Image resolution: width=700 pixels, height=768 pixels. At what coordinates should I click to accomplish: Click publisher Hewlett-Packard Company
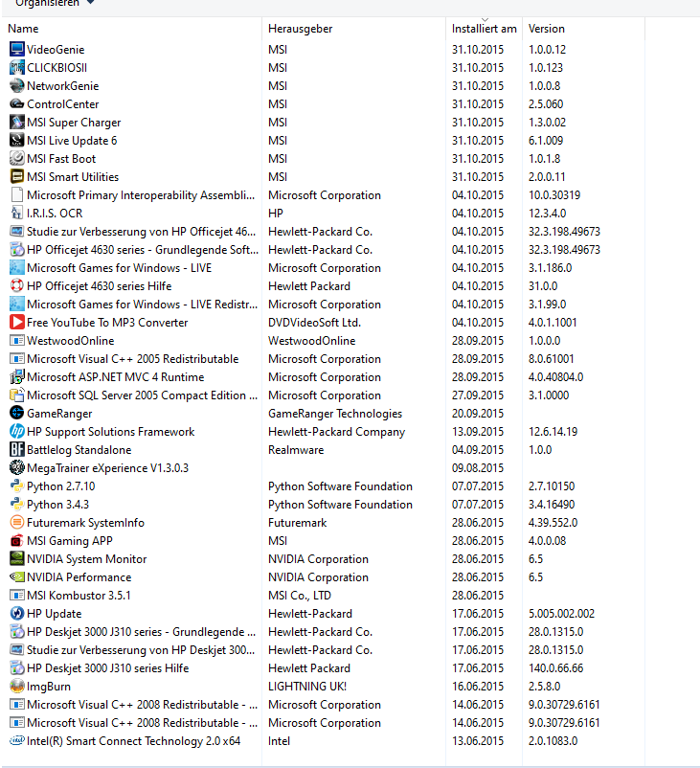pyautogui.click(x=336, y=432)
